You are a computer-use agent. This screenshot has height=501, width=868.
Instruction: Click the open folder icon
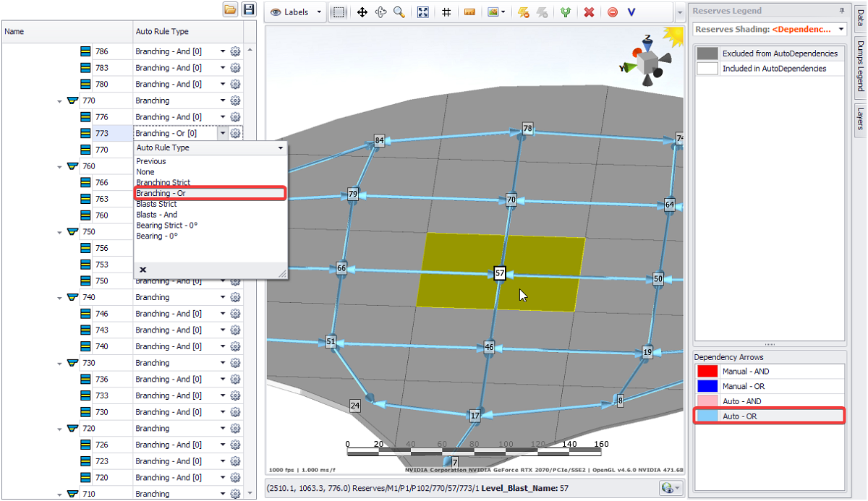pyautogui.click(x=230, y=9)
